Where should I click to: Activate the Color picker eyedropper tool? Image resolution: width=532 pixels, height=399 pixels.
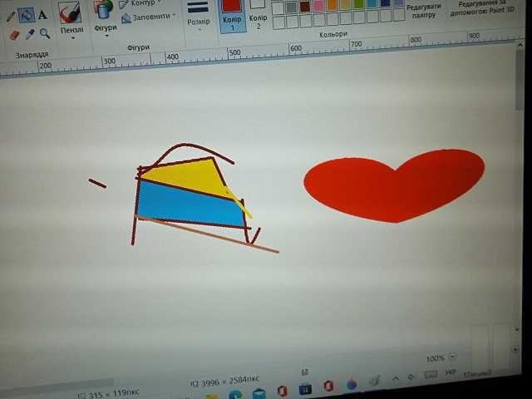[29, 34]
